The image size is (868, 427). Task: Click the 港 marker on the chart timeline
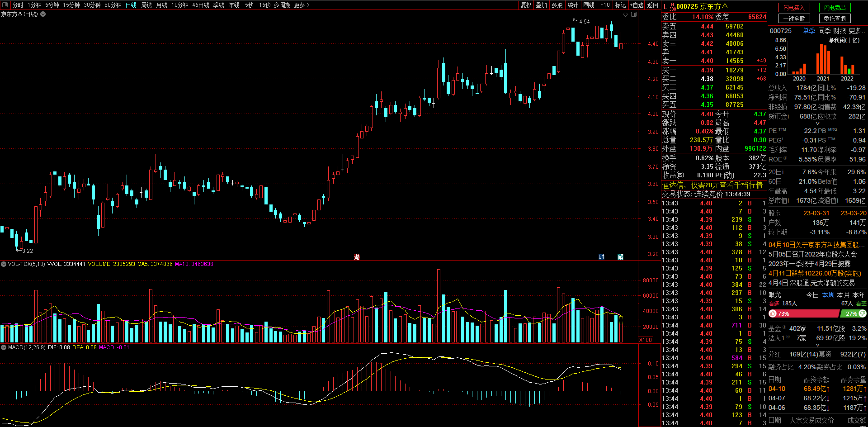coord(357,257)
